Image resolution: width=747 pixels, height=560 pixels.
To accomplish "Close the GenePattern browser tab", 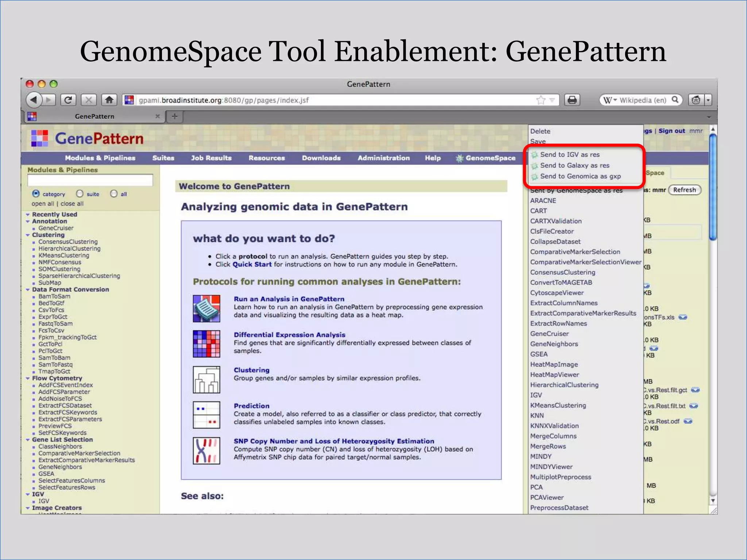I will point(158,116).
